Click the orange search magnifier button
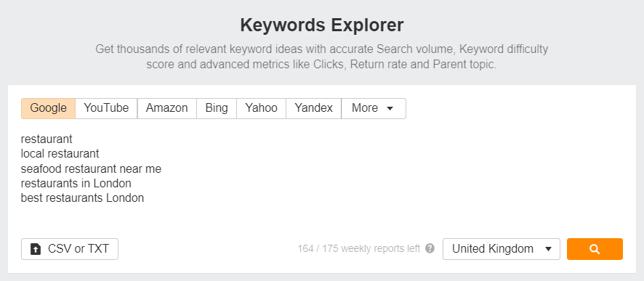This screenshot has width=644, height=281. pos(595,249)
